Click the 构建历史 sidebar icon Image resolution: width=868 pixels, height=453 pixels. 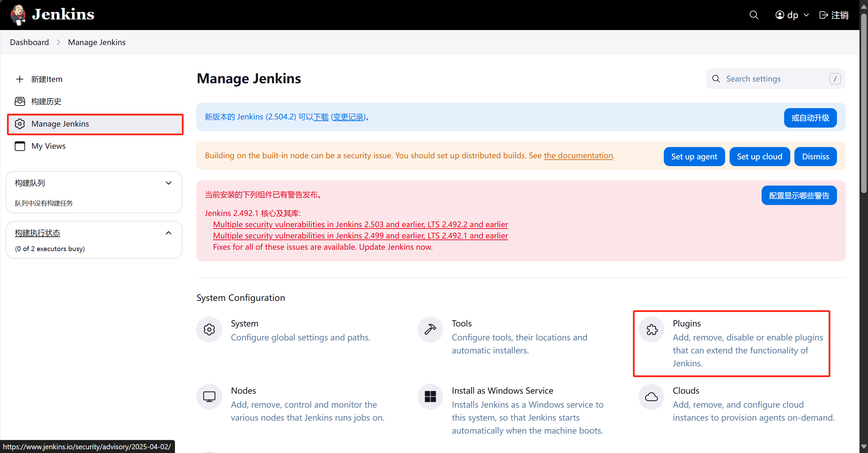pos(20,101)
